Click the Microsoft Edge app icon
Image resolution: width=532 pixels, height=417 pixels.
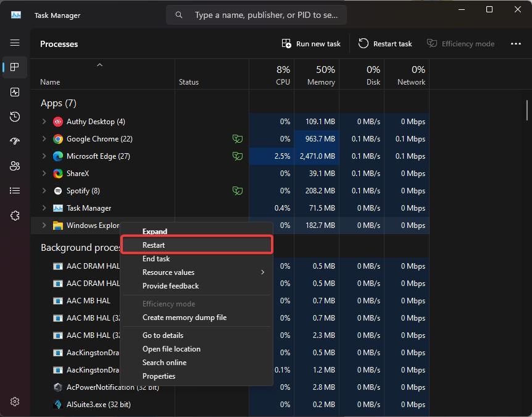[58, 156]
